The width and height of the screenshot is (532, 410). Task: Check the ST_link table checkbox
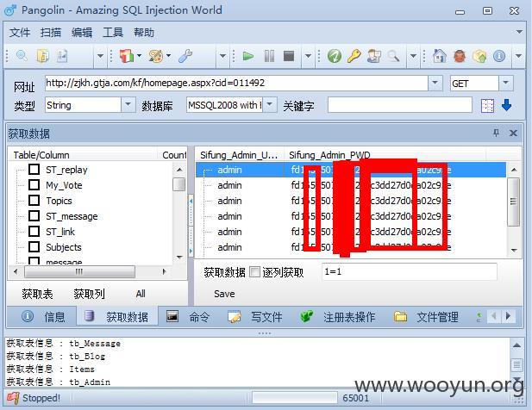pos(34,232)
